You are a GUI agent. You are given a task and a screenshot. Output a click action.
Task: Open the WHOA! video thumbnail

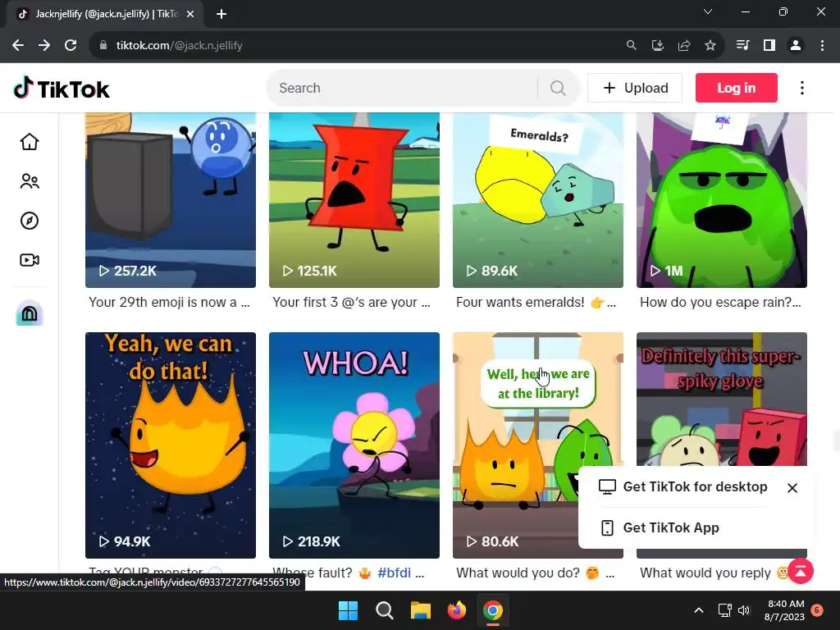pyautogui.click(x=354, y=445)
